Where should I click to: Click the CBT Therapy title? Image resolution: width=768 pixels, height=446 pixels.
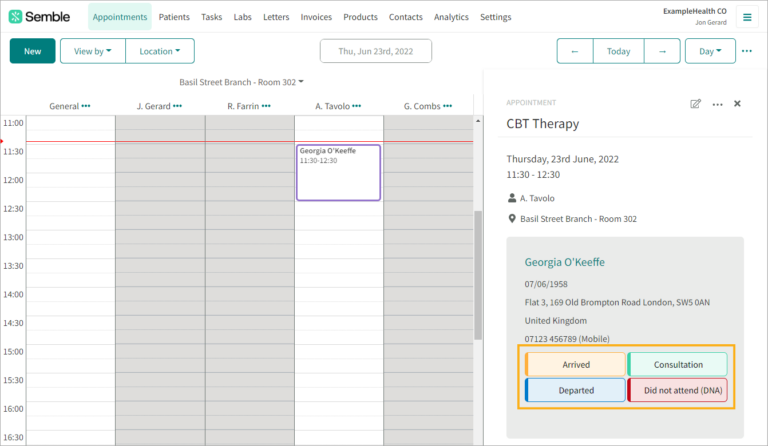pyautogui.click(x=543, y=123)
